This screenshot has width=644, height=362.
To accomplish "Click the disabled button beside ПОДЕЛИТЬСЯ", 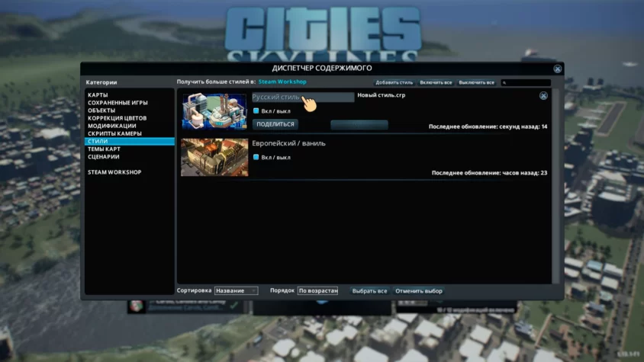I will (x=359, y=125).
